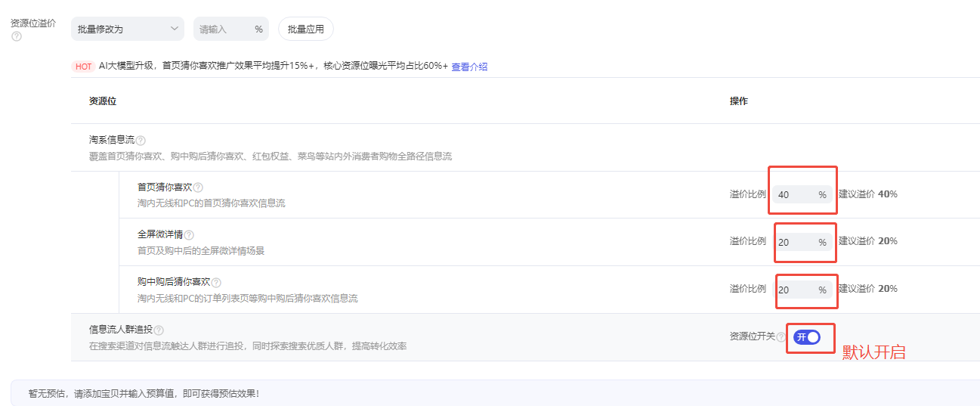The image size is (980, 406).
Task: Focus the 请输入 batch percentage field
Action: point(223,29)
